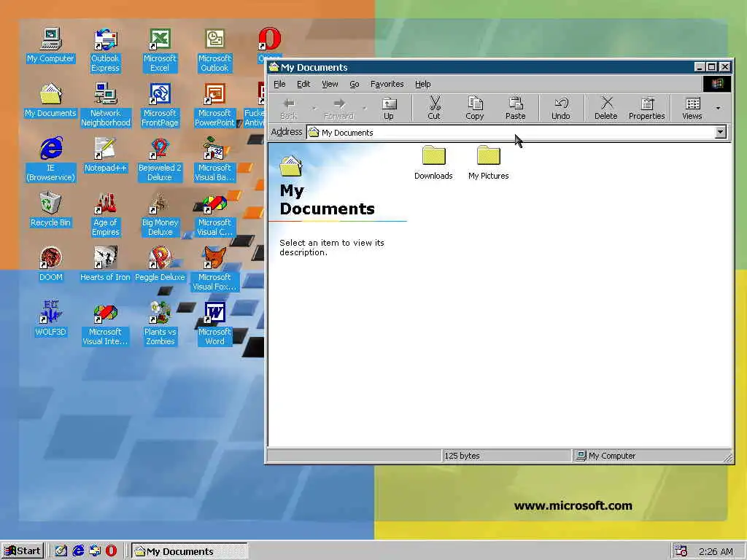Select My Computer desktop icon
Screen dimensions: 747x560
point(50,46)
